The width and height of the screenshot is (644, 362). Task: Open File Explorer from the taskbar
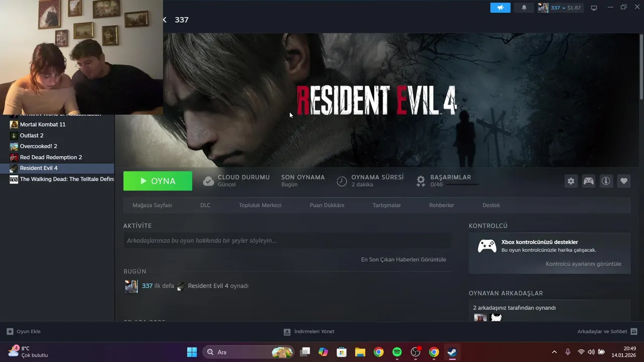[x=360, y=352]
